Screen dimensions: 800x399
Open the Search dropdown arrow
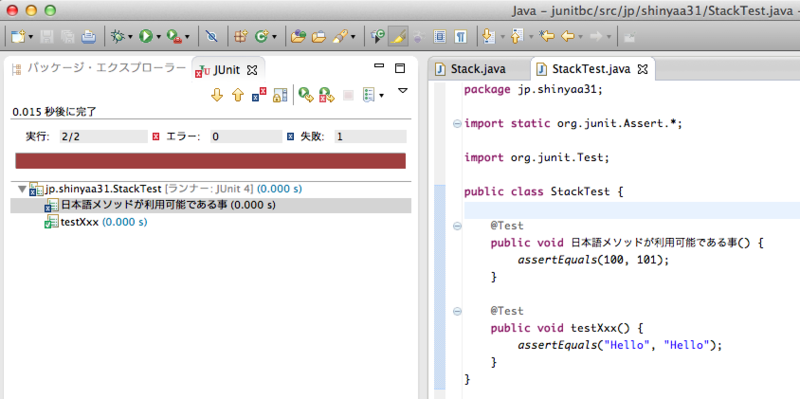[x=353, y=37]
